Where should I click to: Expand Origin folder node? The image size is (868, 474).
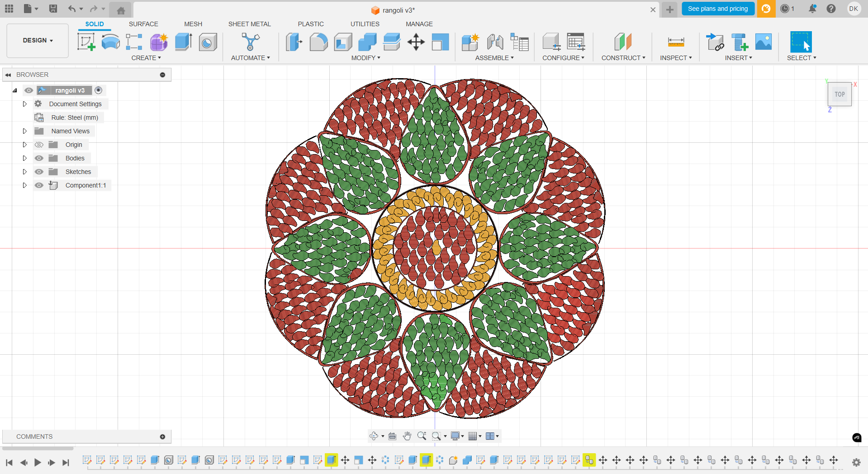pyautogui.click(x=25, y=145)
